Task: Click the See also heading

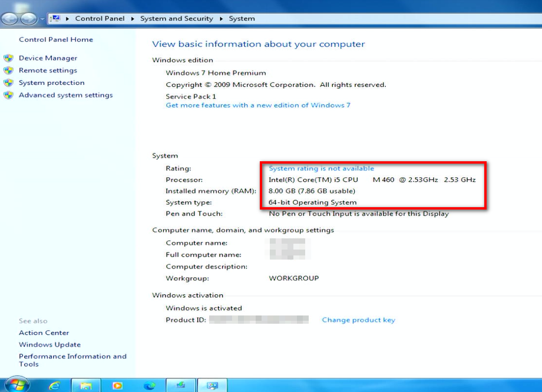Action: click(33, 321)
